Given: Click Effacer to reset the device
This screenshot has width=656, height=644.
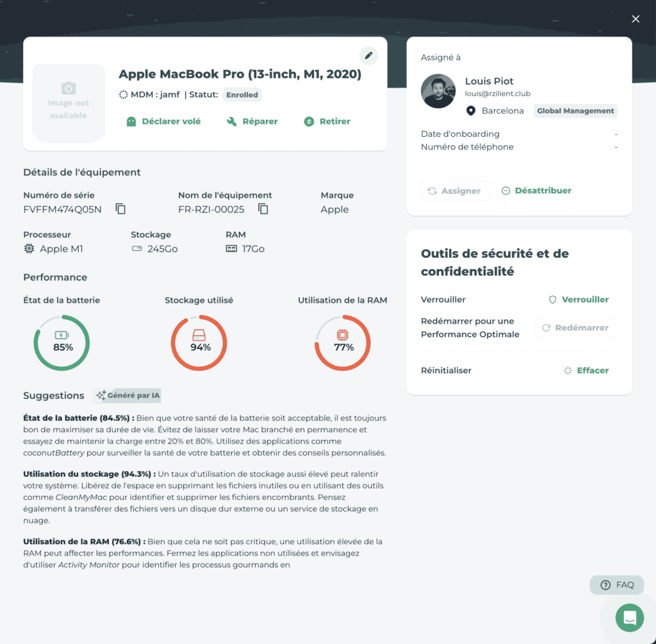Looking at the screenshot, I should click(x=586, y=371).
